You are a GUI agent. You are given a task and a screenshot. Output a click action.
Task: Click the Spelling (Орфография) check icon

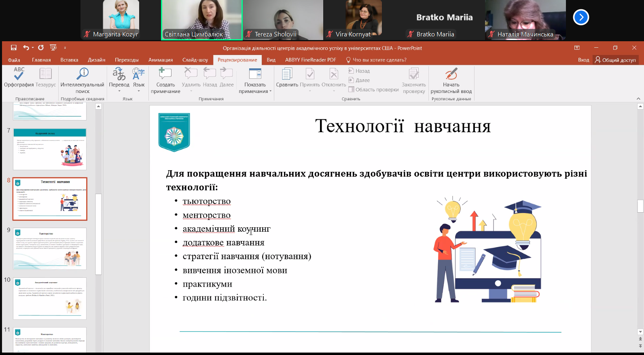click(x=19, y=74)
